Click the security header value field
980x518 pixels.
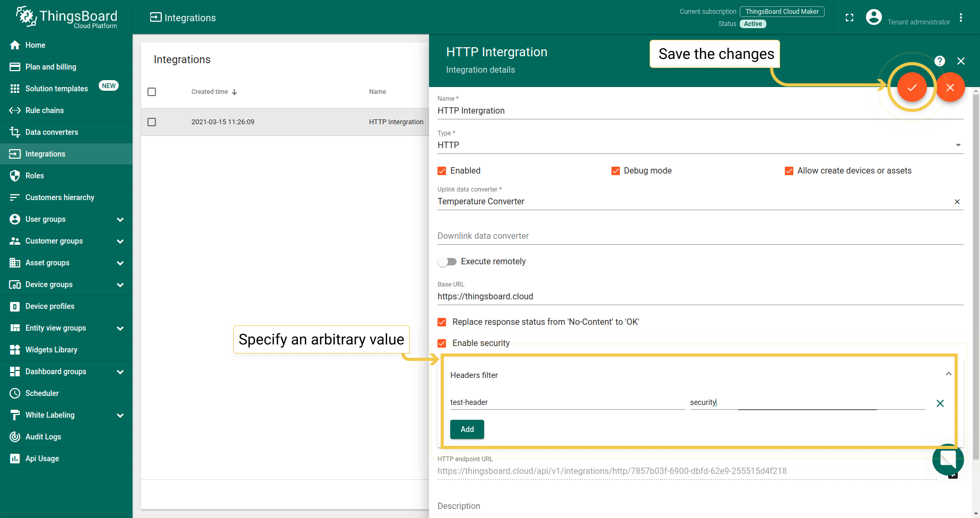807,402
